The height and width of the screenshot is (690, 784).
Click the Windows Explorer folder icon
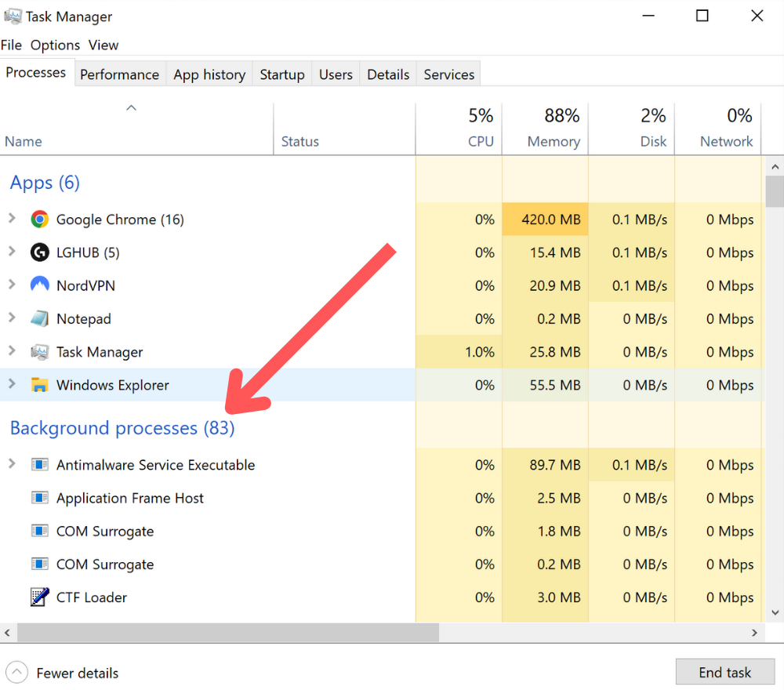pos(39,385)
